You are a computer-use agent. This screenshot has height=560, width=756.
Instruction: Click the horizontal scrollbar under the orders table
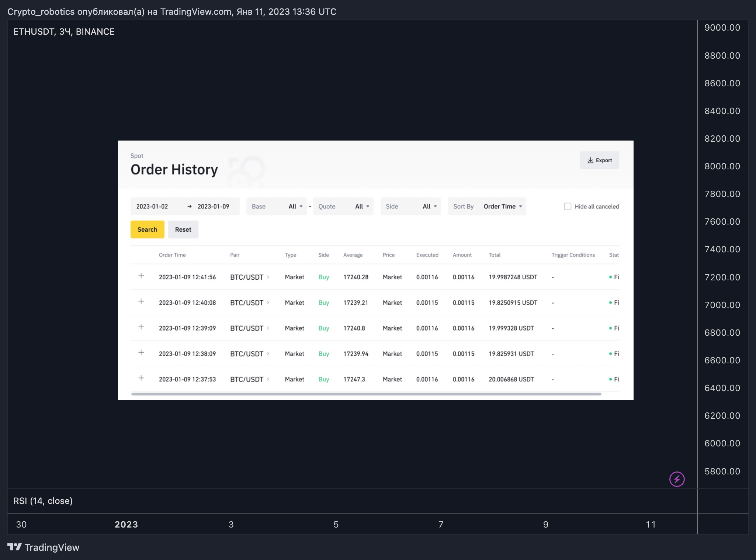point(366,394)
